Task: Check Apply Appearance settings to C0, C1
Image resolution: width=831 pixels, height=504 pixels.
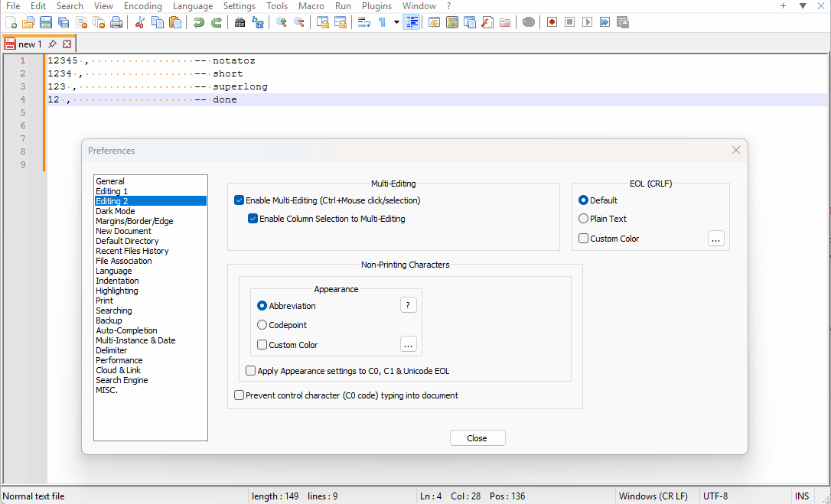Action: (251, 371)
